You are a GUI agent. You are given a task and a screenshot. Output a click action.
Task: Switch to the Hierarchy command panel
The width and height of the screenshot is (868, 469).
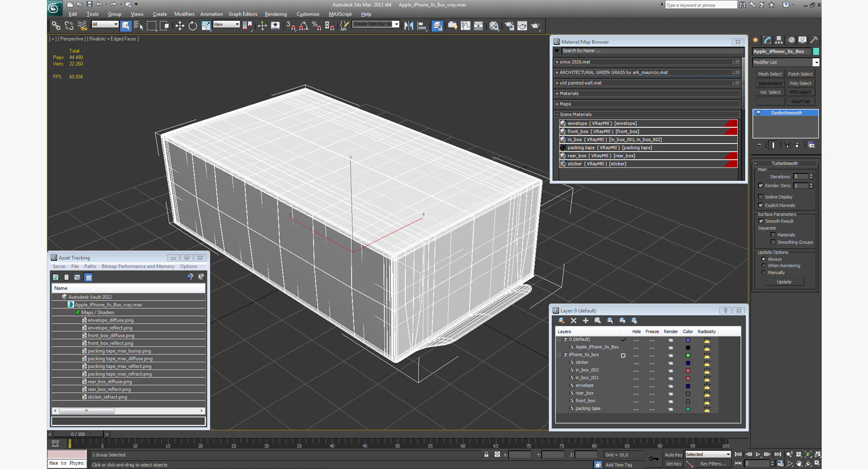pyautogui.click(x=779, y=40)
